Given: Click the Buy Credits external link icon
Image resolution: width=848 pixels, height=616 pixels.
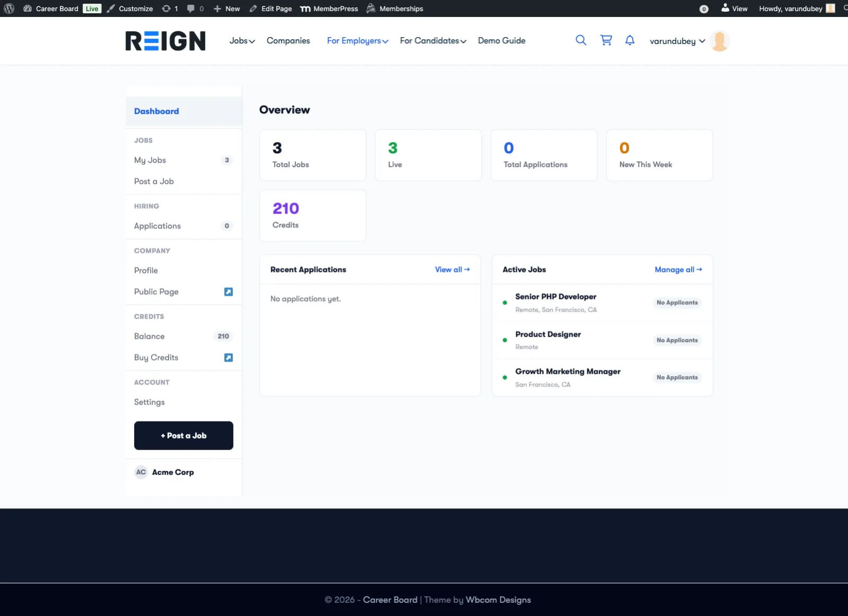Looking at the screenshot, I should (x=228, y=358).
